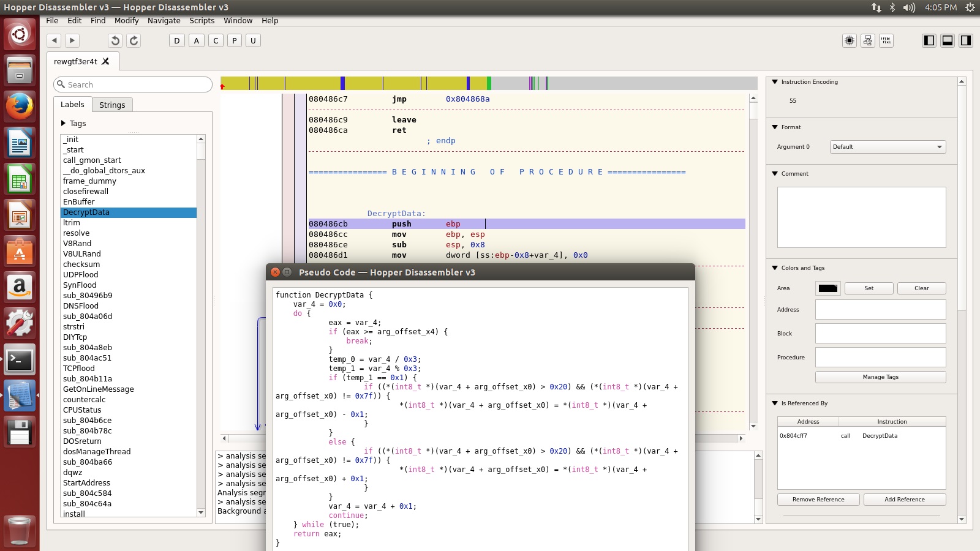Open the Trash in dock
980x551 pixels.
20,530
